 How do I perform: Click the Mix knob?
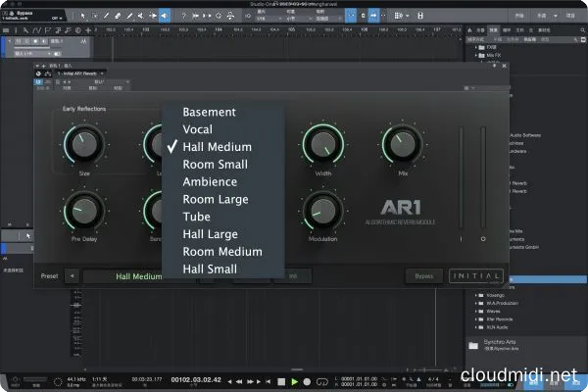[401, 144]
